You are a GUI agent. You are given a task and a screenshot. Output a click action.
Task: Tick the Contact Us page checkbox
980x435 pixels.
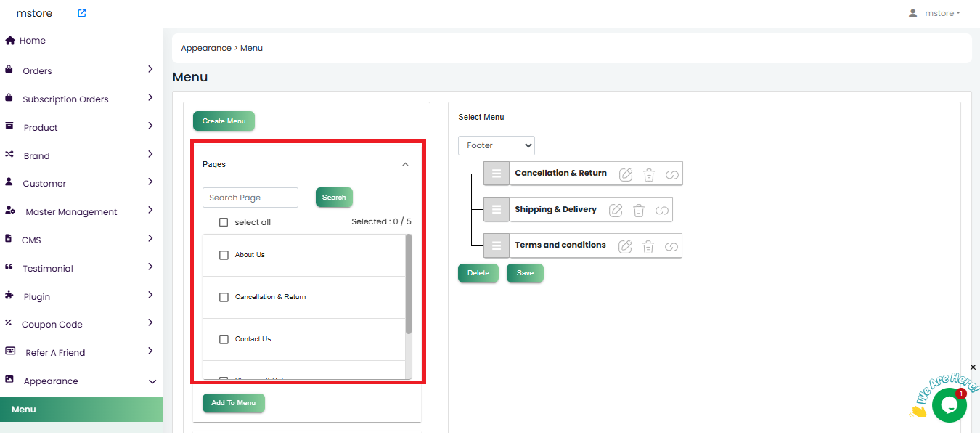click(224, 339)
